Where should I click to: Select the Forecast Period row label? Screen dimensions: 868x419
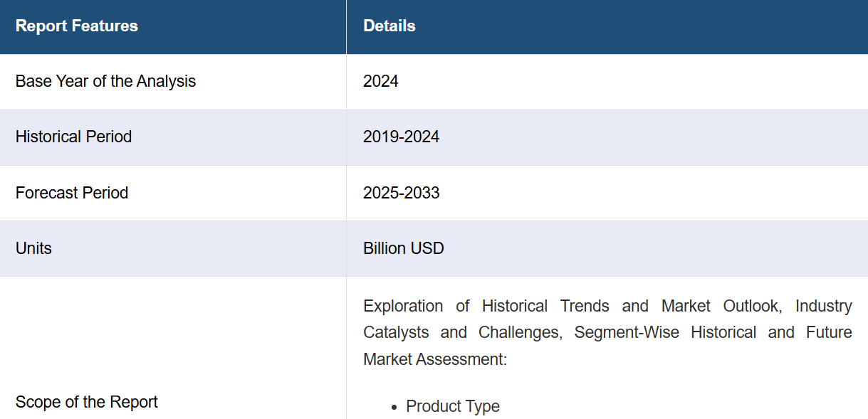[72, 193]
